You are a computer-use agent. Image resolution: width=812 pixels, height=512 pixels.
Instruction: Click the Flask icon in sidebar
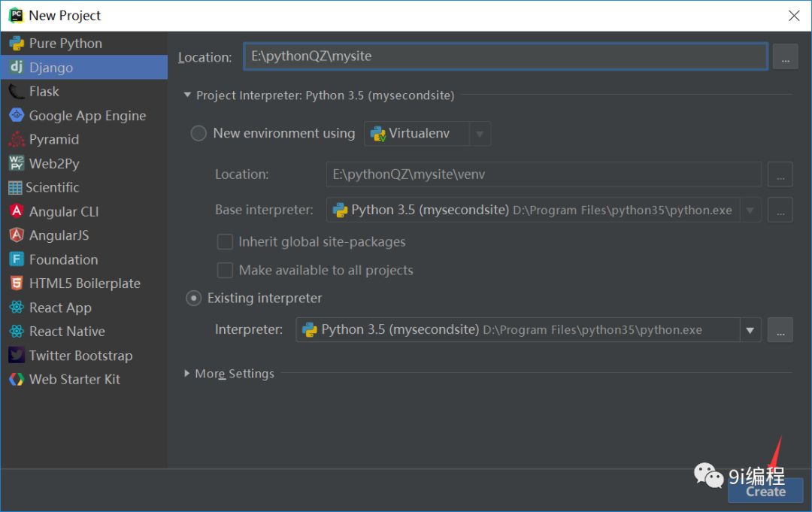[17, 92]
